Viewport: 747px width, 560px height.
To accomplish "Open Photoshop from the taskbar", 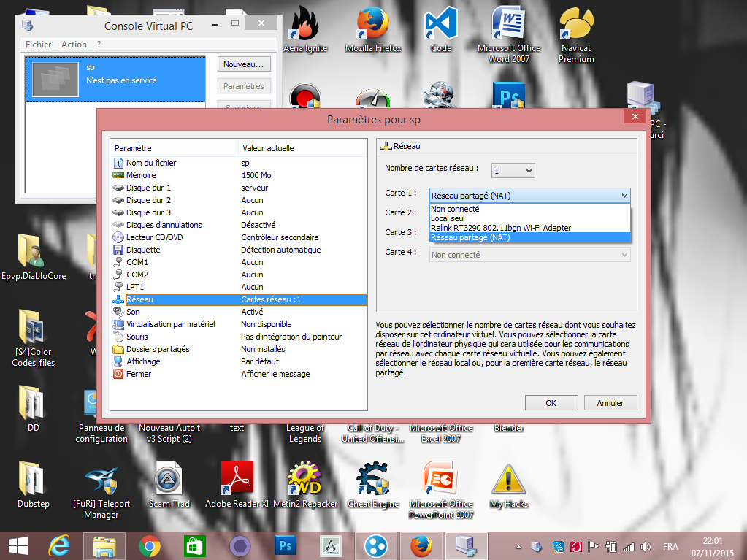I will [x=286, y=546].
